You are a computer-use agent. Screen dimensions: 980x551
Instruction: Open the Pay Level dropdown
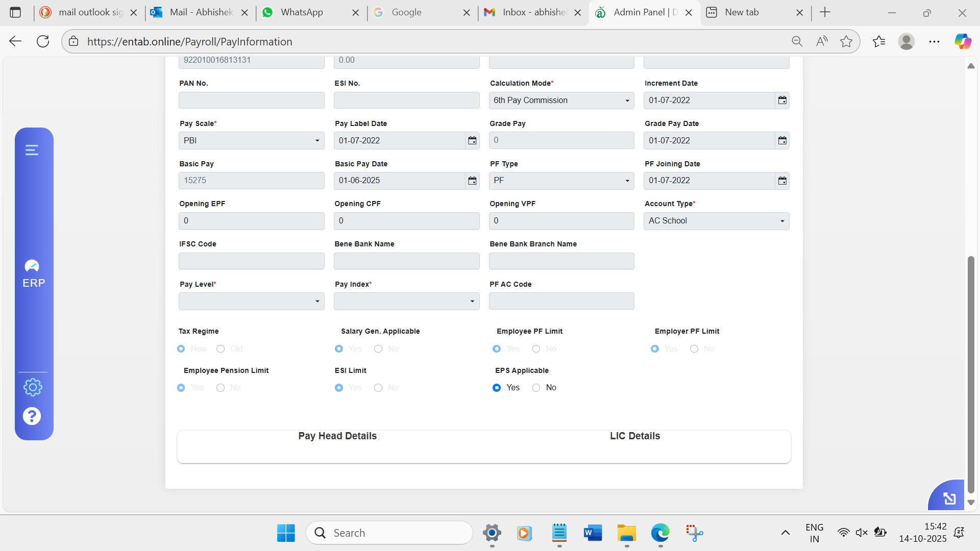[251, 301]
